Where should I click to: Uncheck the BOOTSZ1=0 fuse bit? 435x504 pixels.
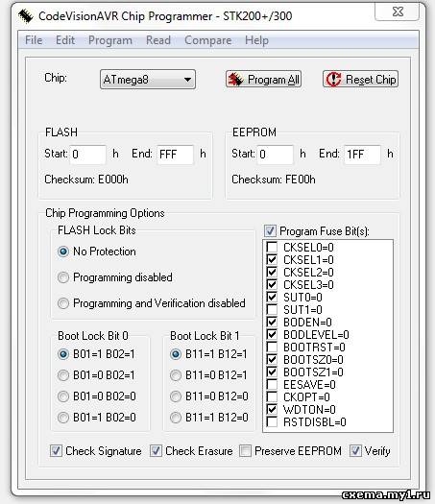272,372
